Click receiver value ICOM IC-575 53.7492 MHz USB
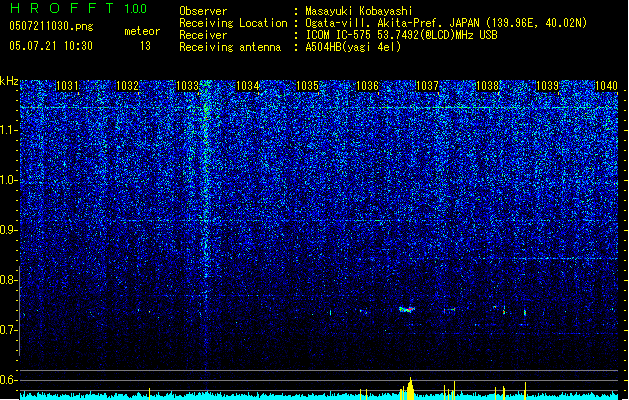The width and height of the screenshot is (629, 400). 402,35
